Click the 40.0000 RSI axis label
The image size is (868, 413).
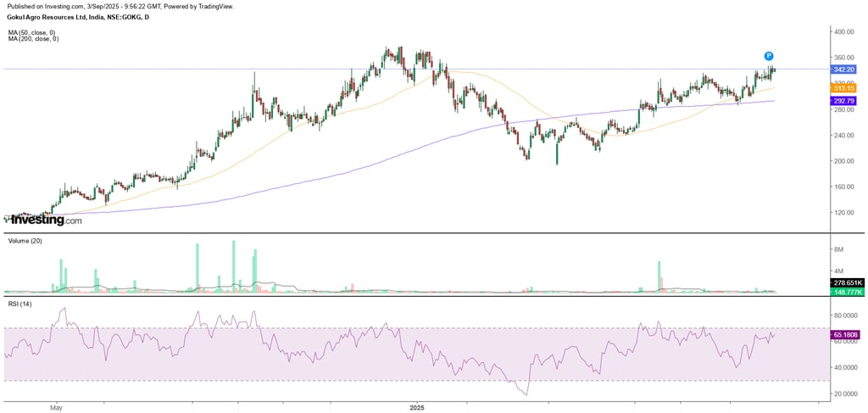tap(845, 367)
